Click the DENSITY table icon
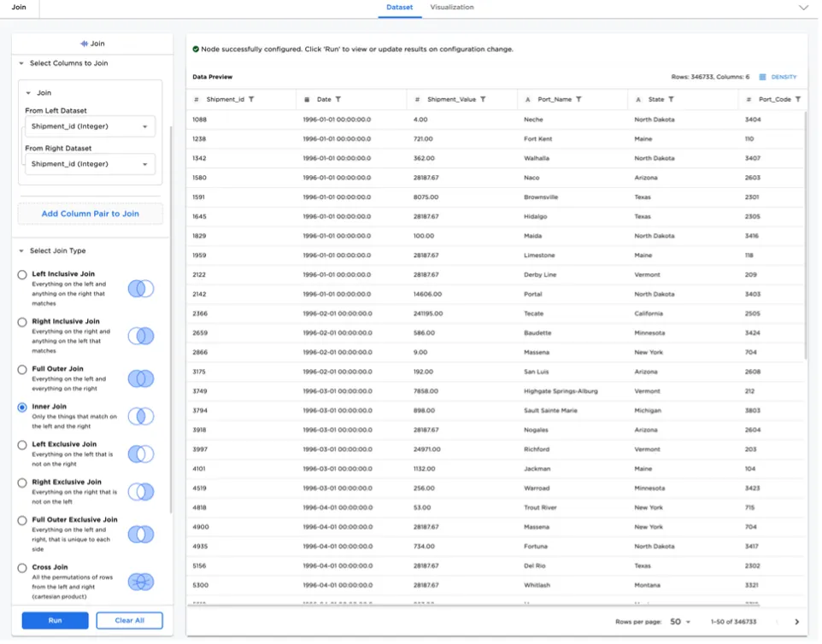The image size is (822, 644). [763, 77]
